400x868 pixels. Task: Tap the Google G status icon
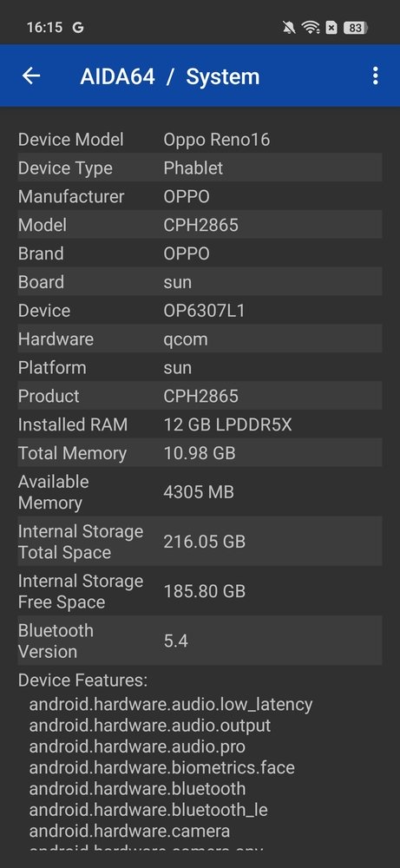(x=78, y=27)
